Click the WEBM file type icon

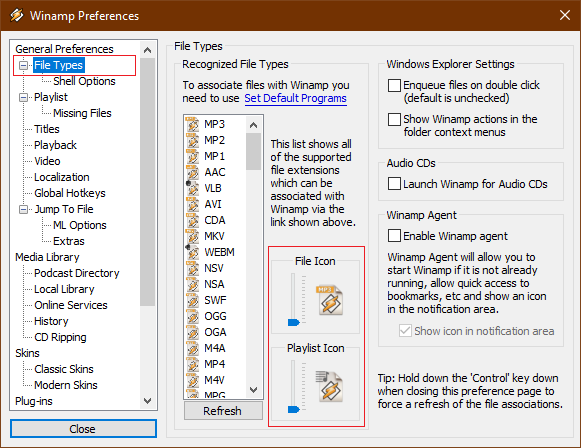tap(192, 252)
